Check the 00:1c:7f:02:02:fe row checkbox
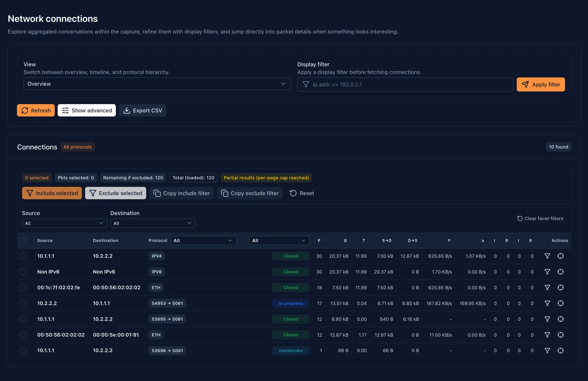Image resolution: width=588 pixels, height=381 pixels. 23,288
